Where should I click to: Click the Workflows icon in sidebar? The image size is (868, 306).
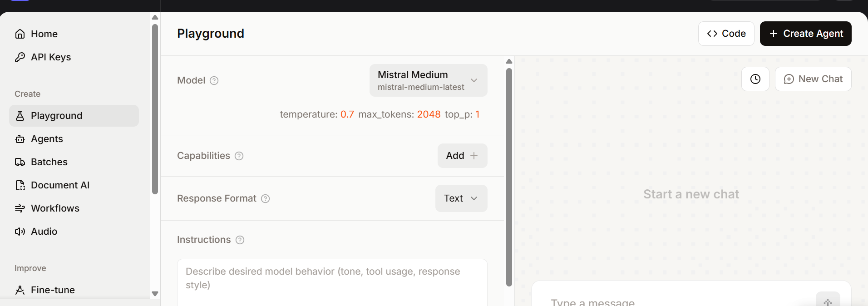tap(20, 208)
